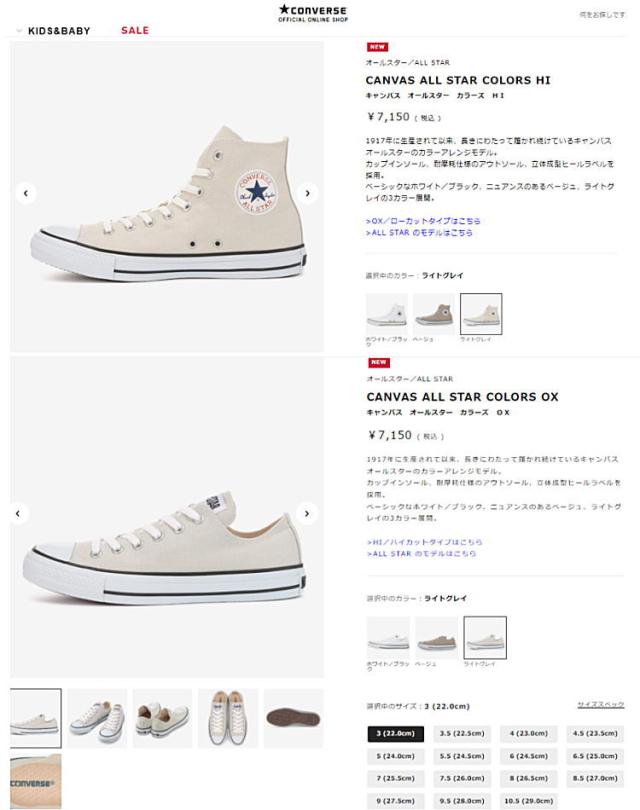Image resolution: width=640 pixels, height=810 pixels.
Task: Show previous image of OX sneaker
Action: coord(18,513)
